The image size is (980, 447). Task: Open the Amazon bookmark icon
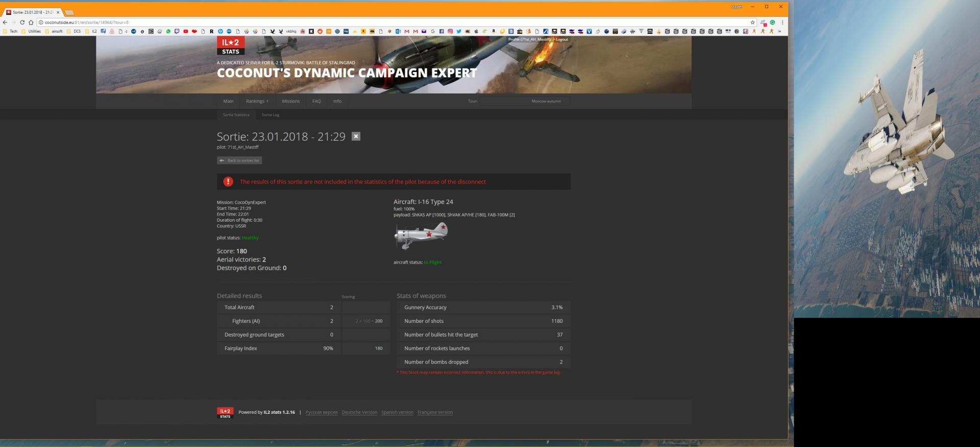(494, 31)
